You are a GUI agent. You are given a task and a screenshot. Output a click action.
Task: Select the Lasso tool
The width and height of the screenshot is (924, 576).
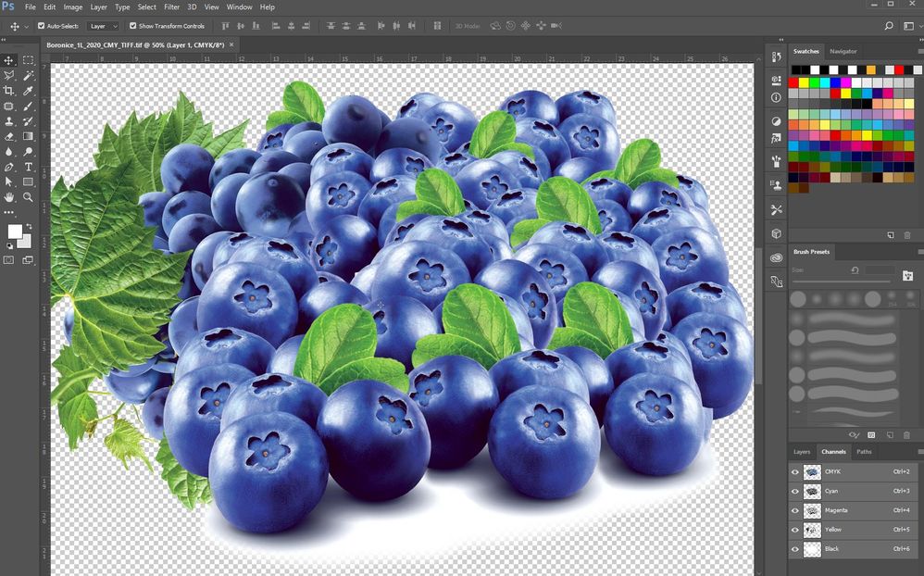tap(9, 76)
